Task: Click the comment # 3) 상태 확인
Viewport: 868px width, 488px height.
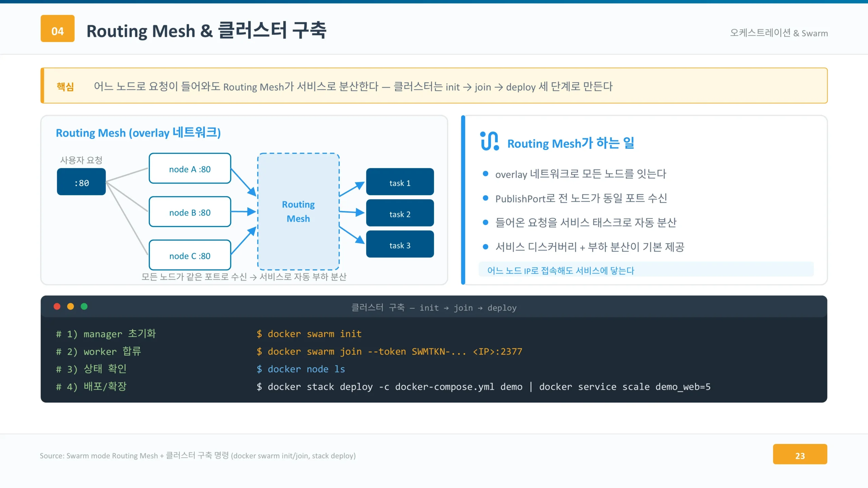Action: pos(91,369)
